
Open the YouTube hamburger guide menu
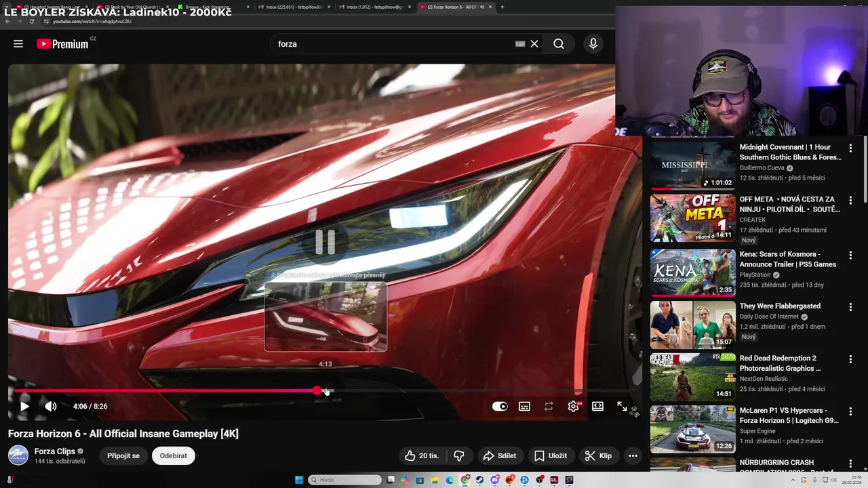coord(18,44)
